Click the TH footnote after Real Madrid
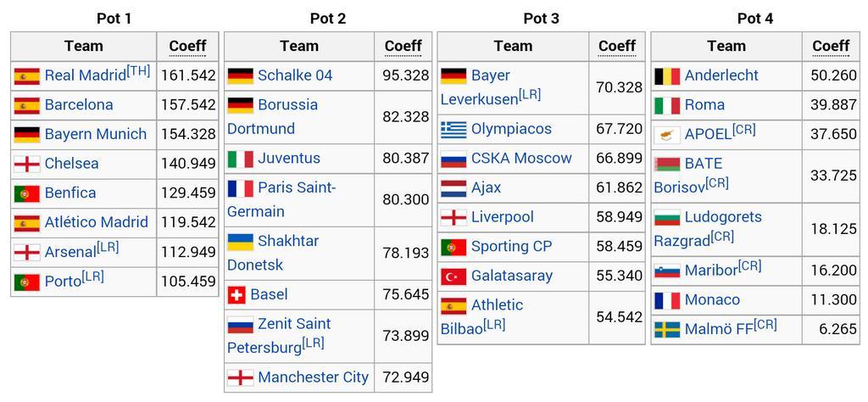 coord(138,71)
